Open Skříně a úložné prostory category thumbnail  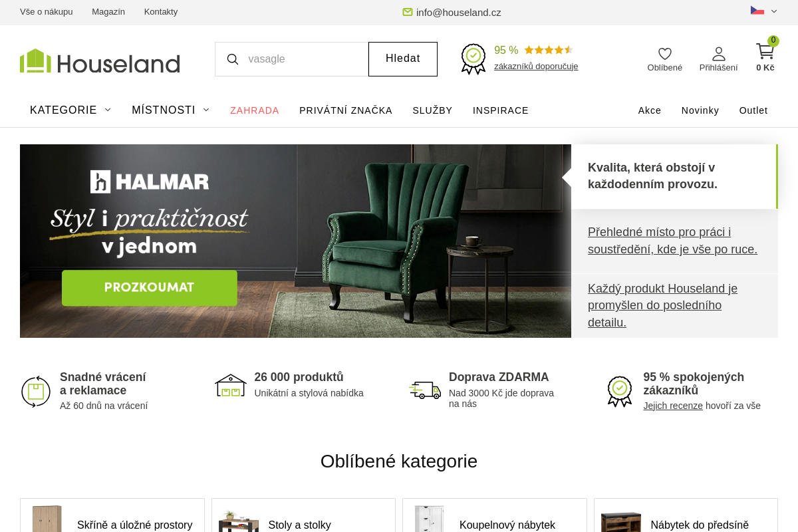click(47, 519)
